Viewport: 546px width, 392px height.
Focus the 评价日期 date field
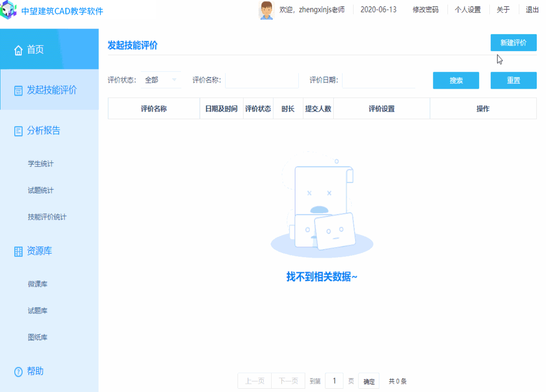point(379,80)
